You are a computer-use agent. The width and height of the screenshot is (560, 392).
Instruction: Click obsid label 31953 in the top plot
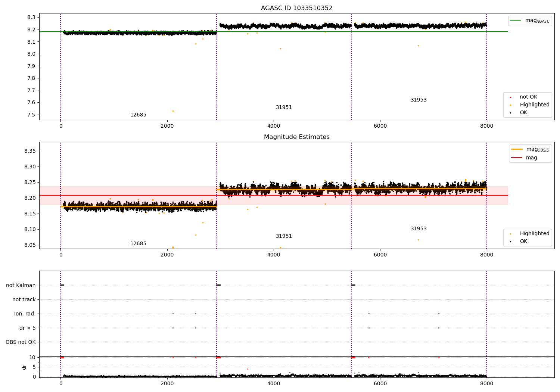419,100
